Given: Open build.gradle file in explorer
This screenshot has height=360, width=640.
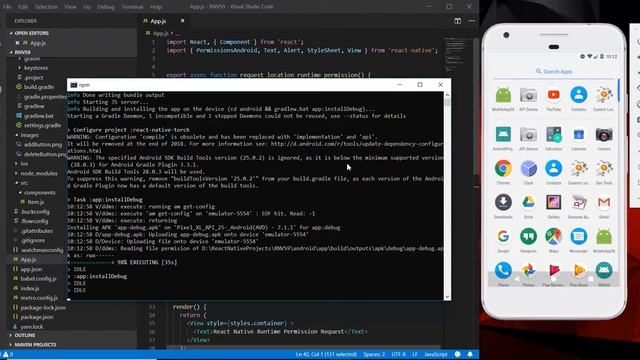Looking at the screenshot, I should (x=39, y=87).
